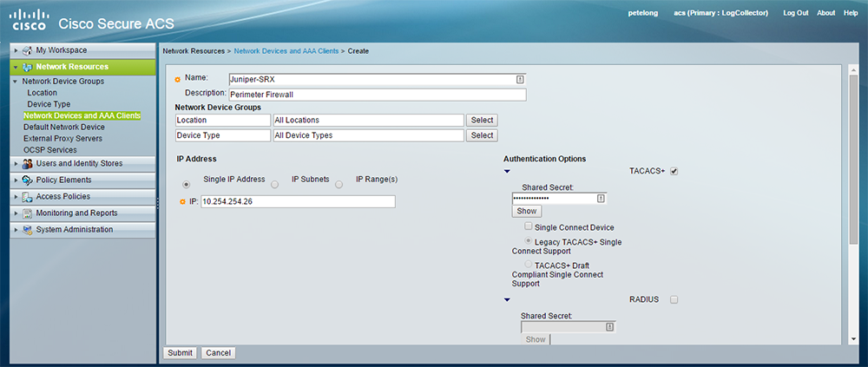Expand Policy Elements arrow

(16, 180)
